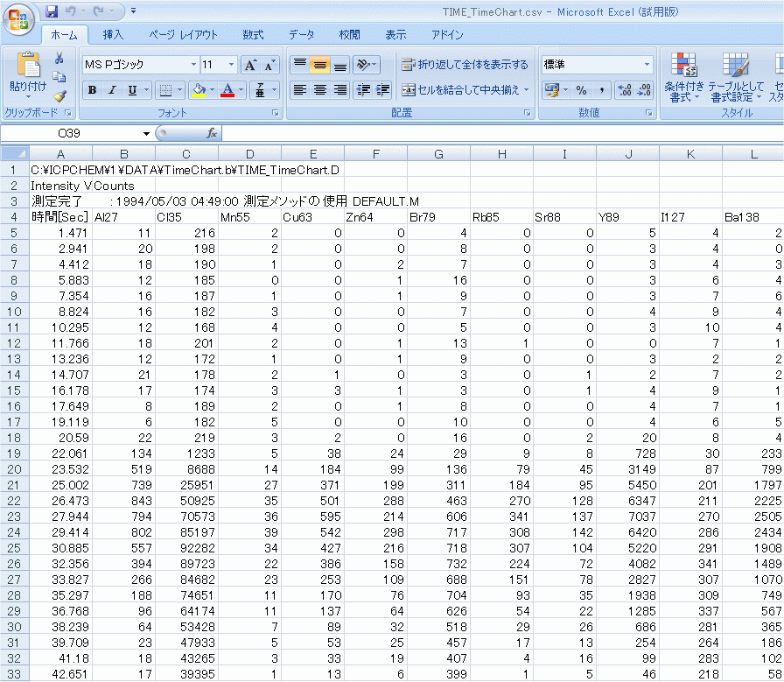Align text to bottom of cell

pos(340,64)
